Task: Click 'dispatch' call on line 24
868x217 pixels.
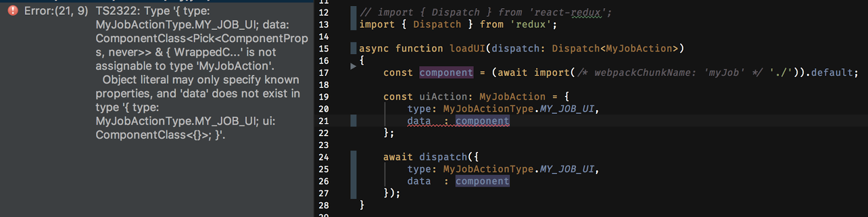Action: 443,157
